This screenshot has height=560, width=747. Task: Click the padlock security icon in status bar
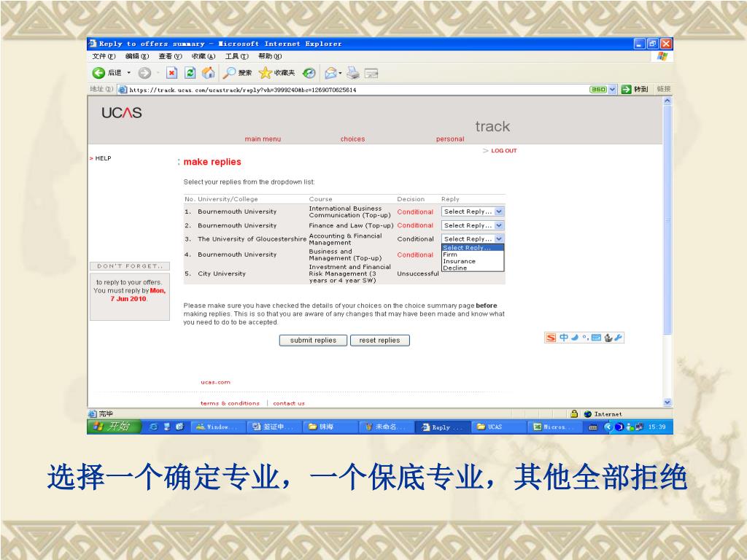click(574, 414)
